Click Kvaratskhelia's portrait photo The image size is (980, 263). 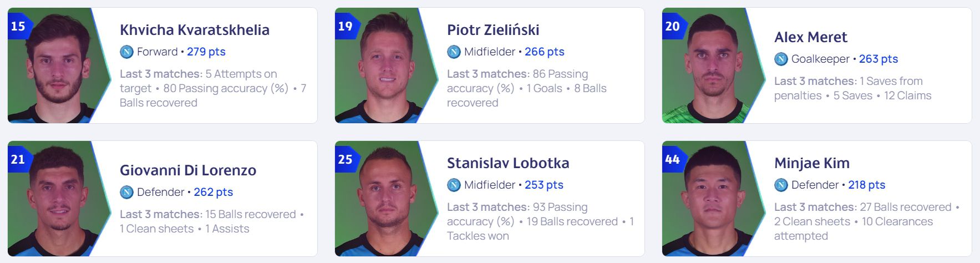[x=56, y=65]
